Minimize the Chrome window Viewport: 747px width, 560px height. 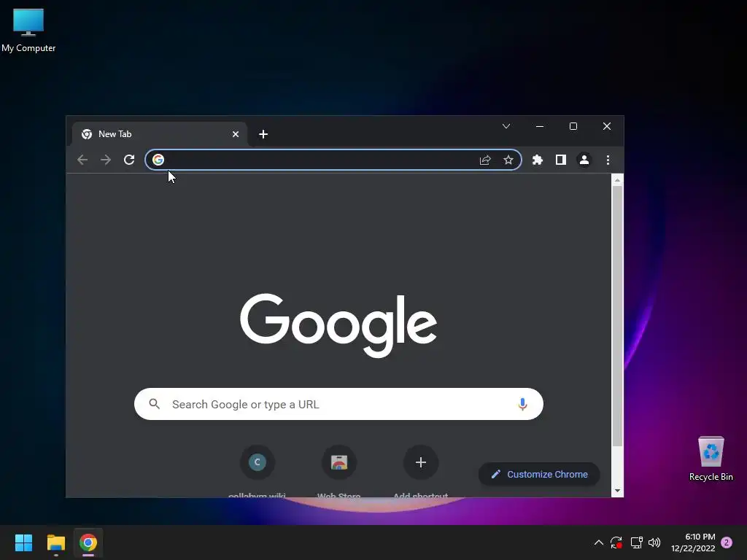pos(540,126)
